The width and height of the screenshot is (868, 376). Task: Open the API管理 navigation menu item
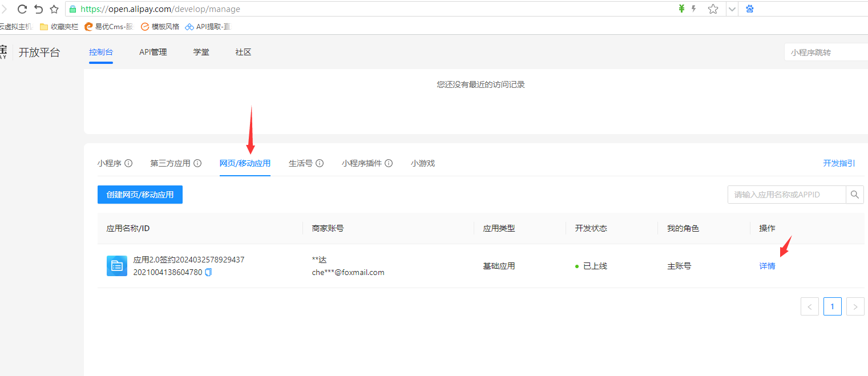click(153, 52)
